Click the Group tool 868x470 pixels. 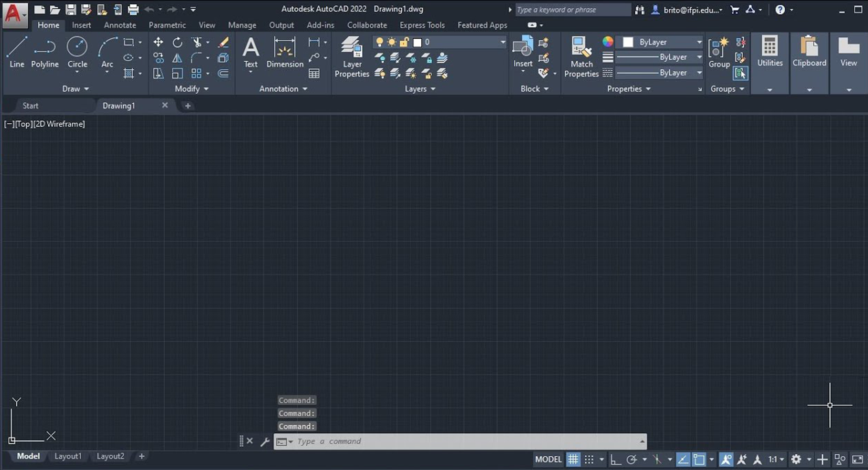coord(719,53)
